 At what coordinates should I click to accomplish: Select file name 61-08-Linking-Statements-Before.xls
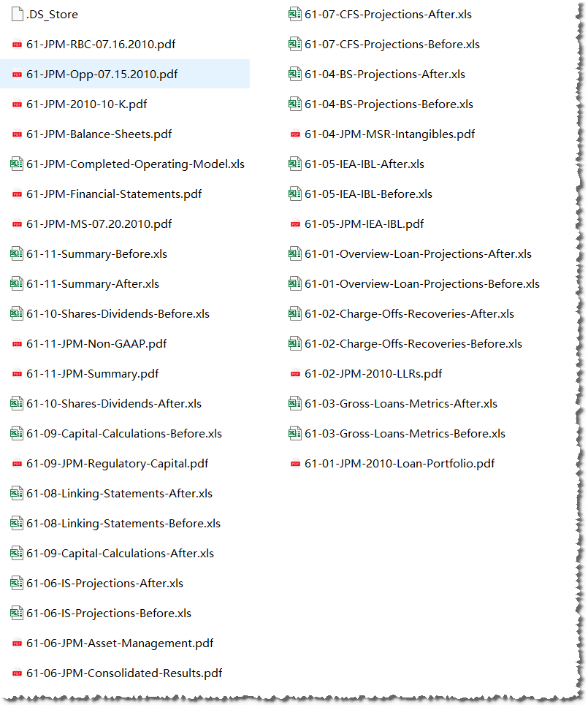tap(123, 524)
